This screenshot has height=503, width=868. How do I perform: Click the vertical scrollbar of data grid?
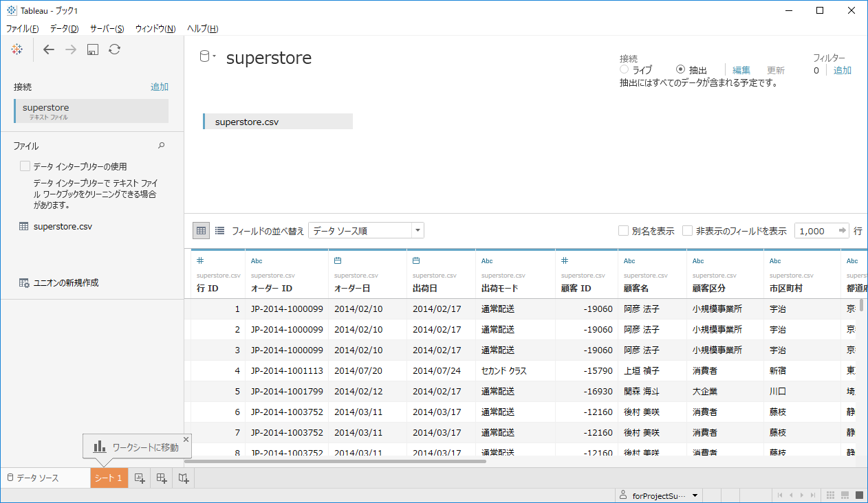pyautogui.click(x=862, y=305)
